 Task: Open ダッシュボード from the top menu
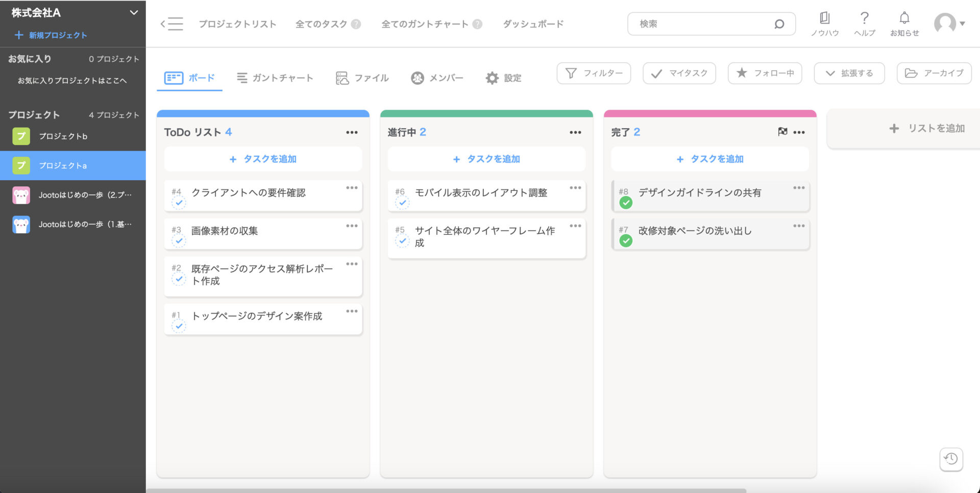pyautogui.click(x=532, y=23)
